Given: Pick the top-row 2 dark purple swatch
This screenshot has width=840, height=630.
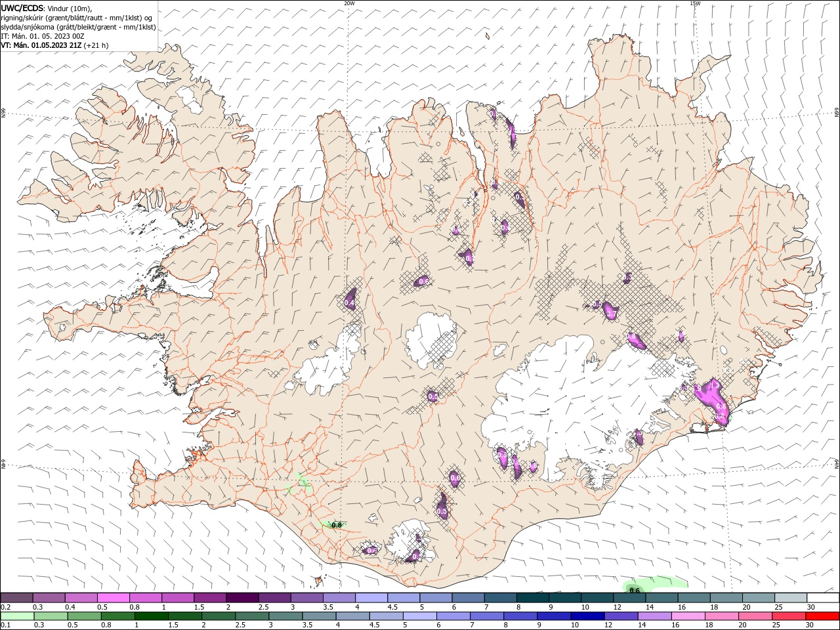Looking at the screenshot, I should point(242,597).
